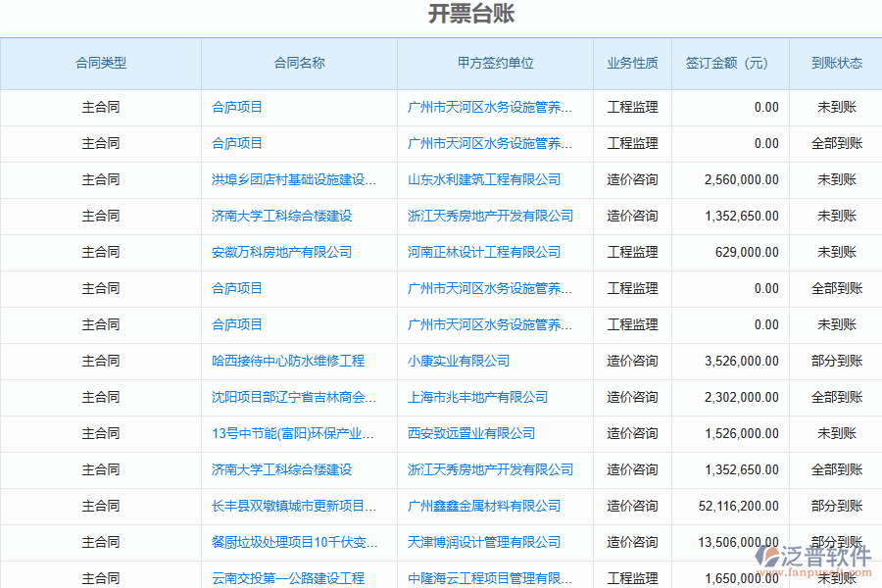
Task: Open the 沈阳项目部辽宁省吉林商会 contract link
Action: click(x=294, y=397)
